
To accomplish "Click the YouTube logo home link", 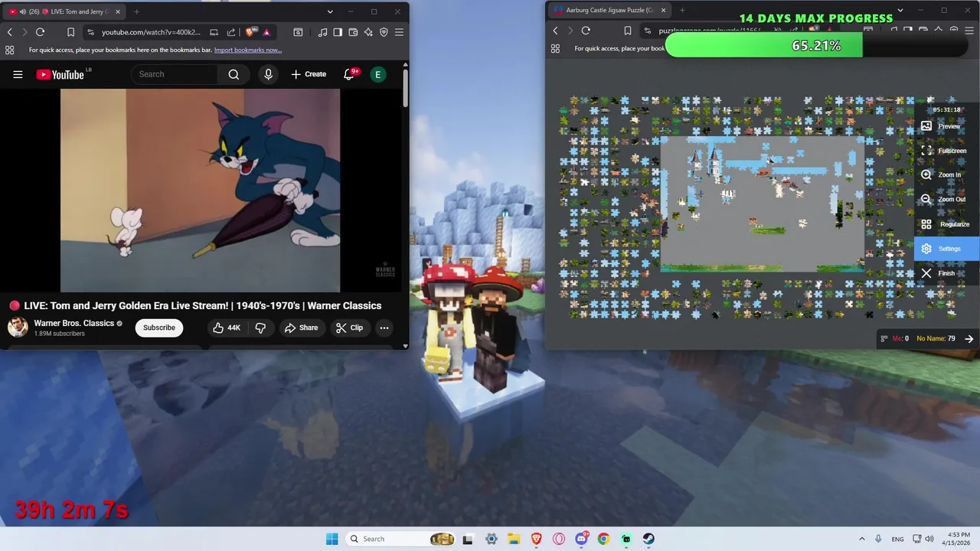I will [60, 74].
